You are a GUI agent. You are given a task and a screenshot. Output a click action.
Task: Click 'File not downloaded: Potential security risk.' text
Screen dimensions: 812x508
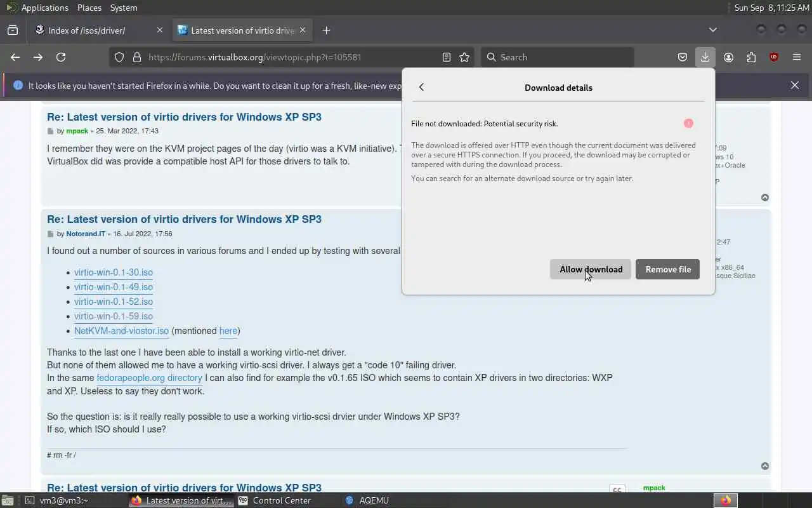485,124
